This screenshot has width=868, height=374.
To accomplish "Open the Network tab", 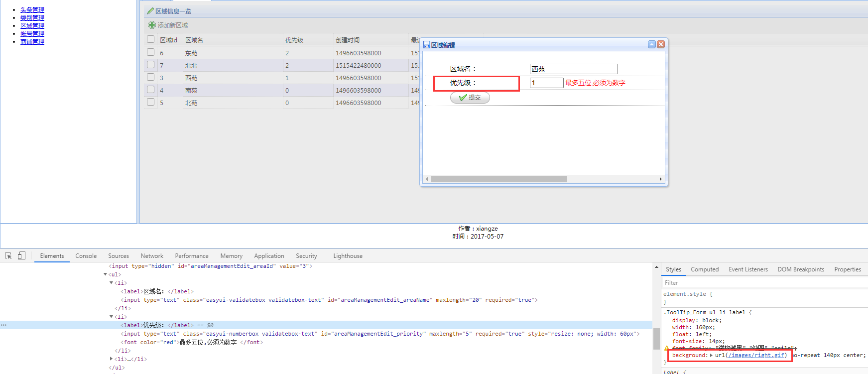I will coord(152,256).
